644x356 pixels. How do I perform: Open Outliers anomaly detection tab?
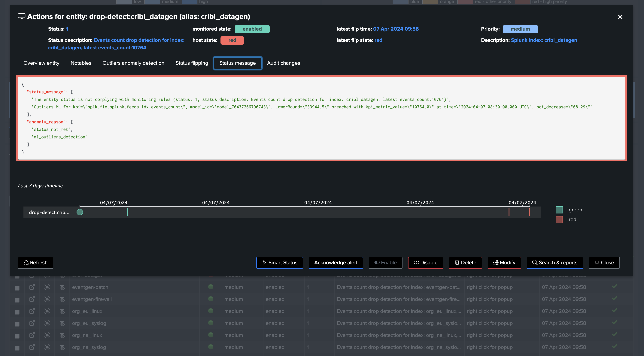pyautogui.click(x=133, y=63)
